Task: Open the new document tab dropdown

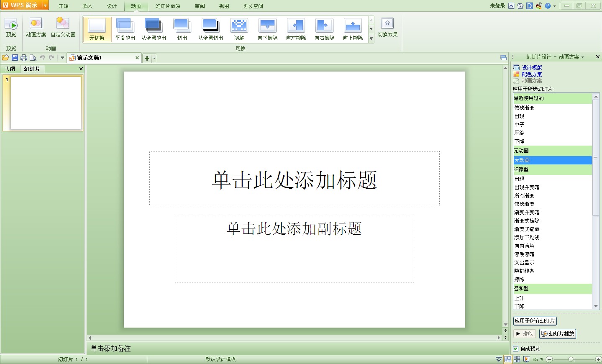Action: coord(153,58)
